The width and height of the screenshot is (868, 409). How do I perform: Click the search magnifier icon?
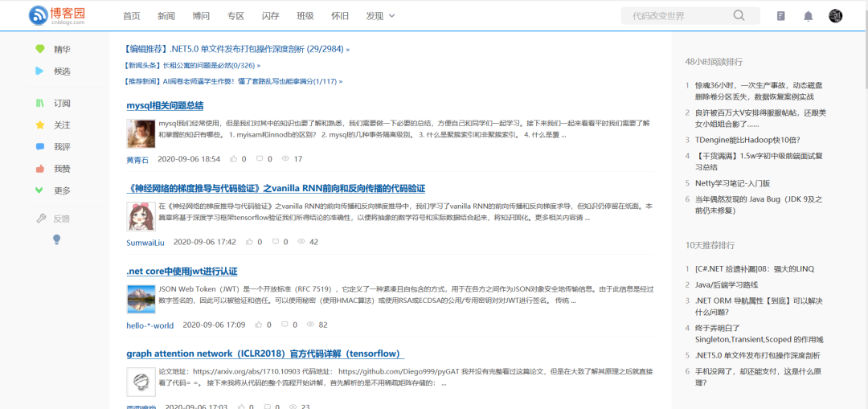(x=739, y=15)
